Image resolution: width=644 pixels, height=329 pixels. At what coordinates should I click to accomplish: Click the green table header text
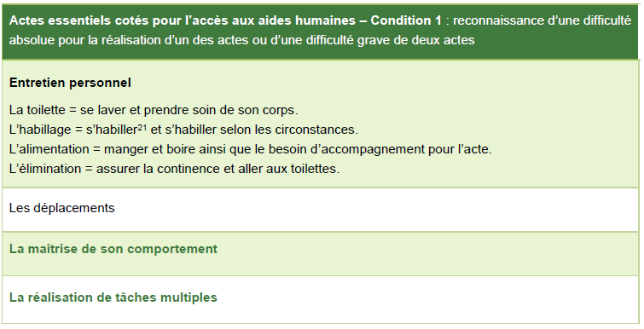(x=320, y=31)
